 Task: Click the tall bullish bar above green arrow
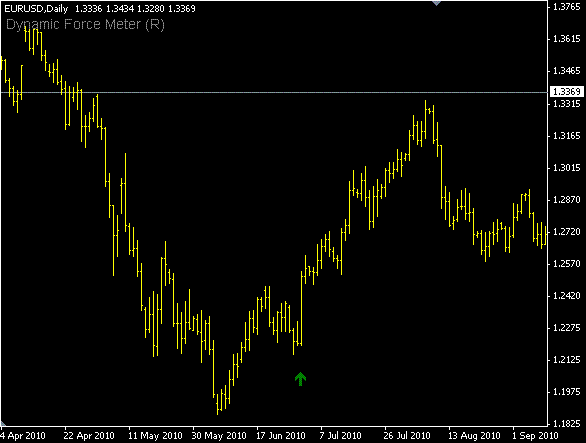coord(301,308)
